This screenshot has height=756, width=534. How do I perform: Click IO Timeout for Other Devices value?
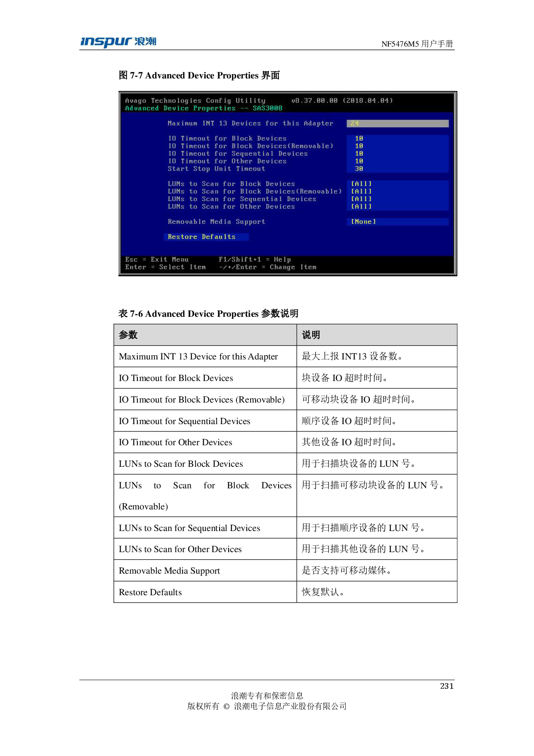click(359, 161)
